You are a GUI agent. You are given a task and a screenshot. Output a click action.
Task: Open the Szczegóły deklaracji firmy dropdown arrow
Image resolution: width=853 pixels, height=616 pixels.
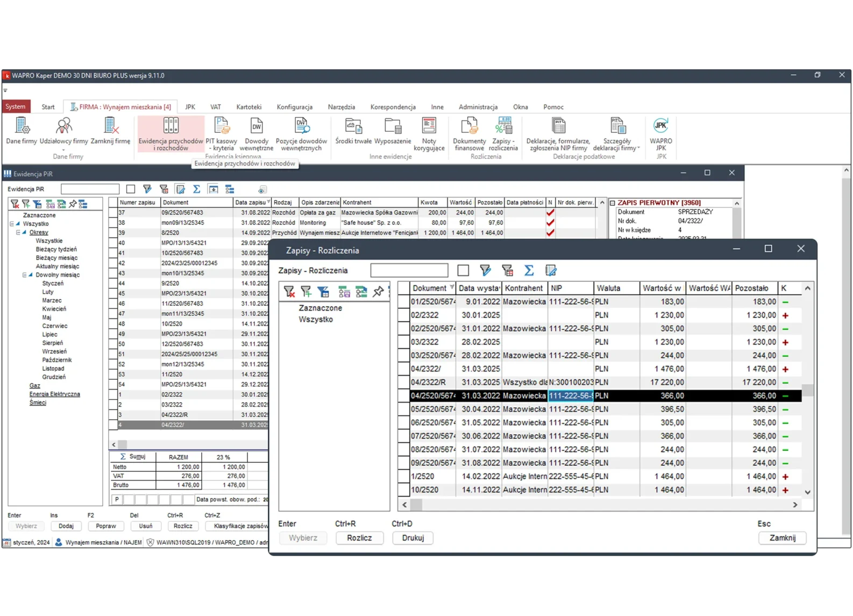point(638,148)
